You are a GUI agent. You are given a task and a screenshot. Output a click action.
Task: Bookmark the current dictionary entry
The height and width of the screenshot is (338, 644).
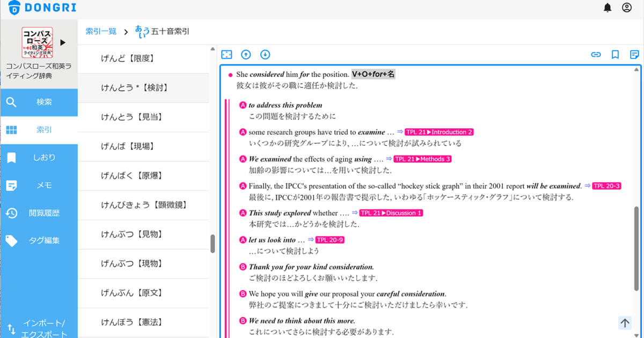click(x=615, y=54)
